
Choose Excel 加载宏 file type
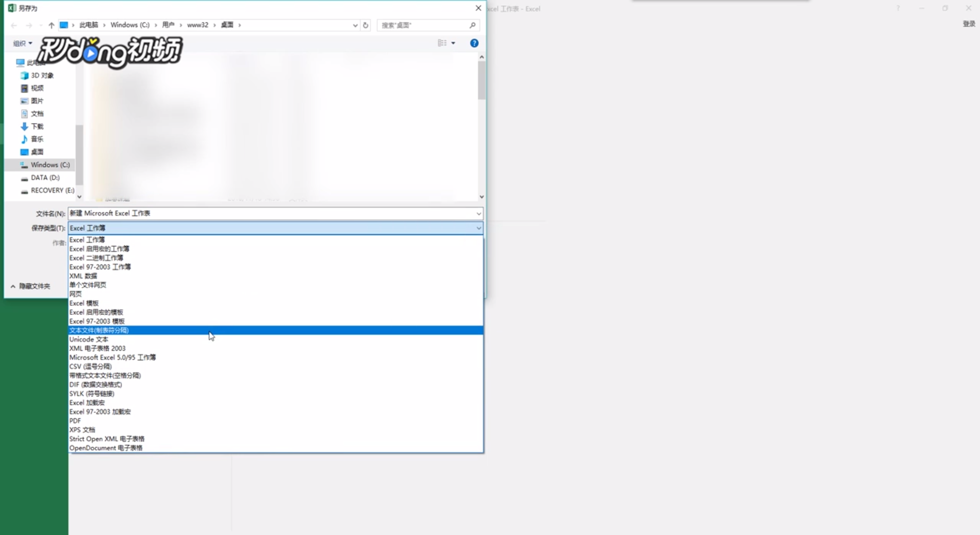276,403
